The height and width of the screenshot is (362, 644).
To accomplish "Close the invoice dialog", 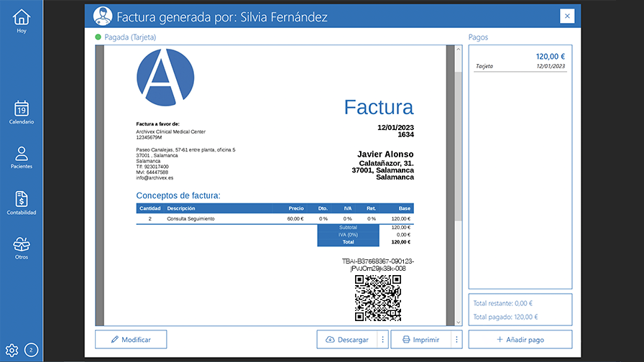I will tap(567, 16).
